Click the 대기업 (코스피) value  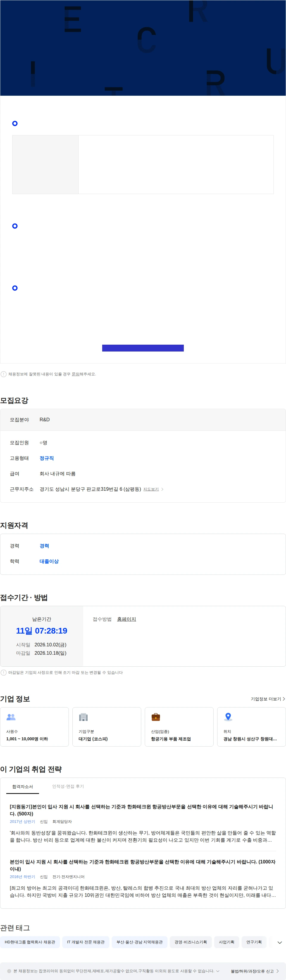[93, 739]
